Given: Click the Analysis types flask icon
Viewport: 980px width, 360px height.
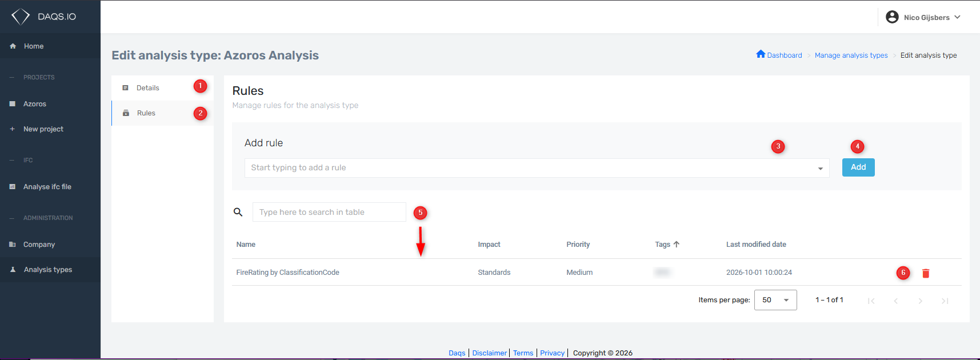Looking at the screenshot, I should 13,270.
